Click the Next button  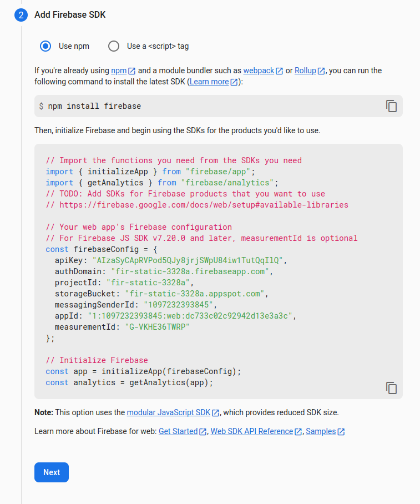(x=52, y=472)
